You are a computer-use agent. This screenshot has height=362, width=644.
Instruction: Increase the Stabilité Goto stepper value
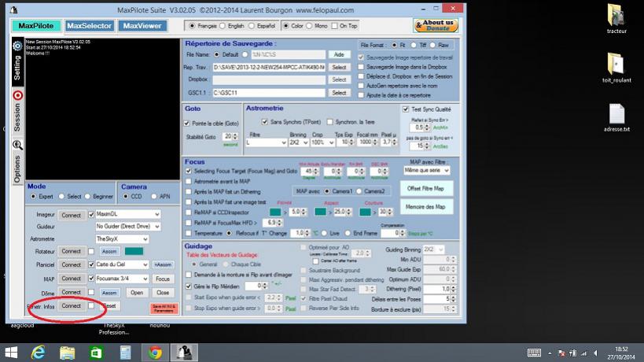point(235,135)
